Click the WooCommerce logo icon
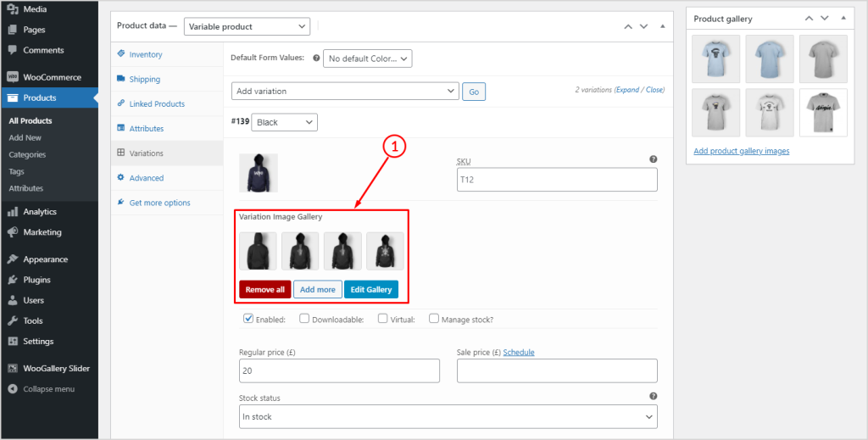Screen dimensions: 868x440 click(x=13, y=77)
